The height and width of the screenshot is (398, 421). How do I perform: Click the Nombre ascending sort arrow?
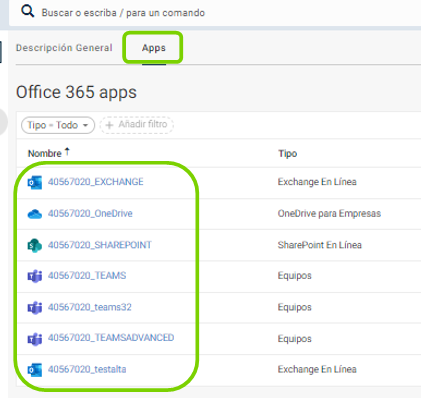[67, 152]
